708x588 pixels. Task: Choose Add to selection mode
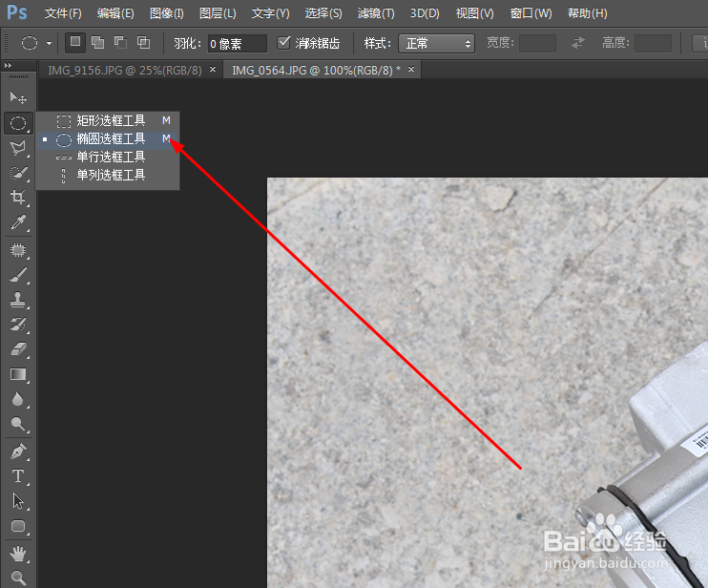click(98, 43)
